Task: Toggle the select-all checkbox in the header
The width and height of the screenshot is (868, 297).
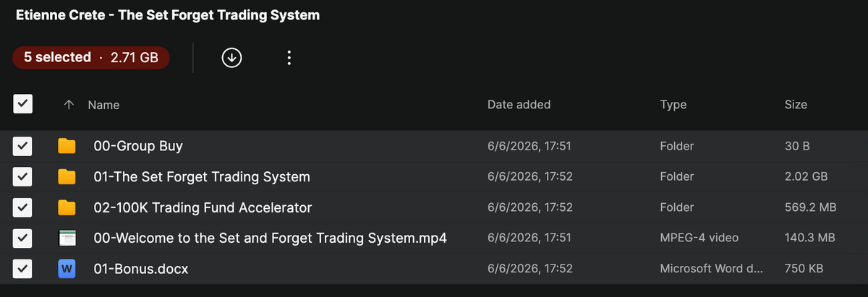Action: tap(23, 104)
